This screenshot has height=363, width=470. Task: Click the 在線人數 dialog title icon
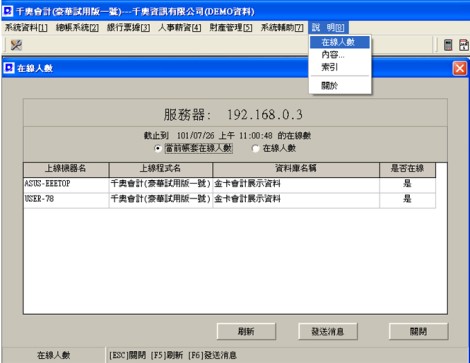coord(9,68)
